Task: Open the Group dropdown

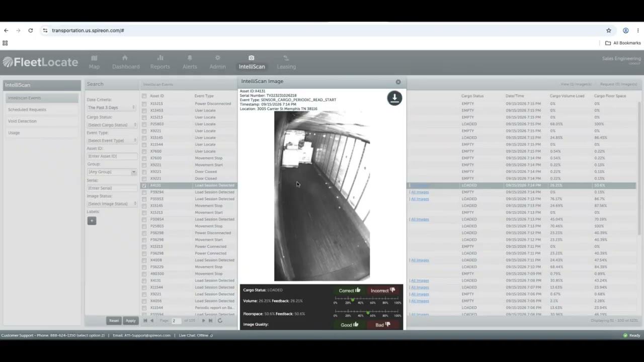Action: pyautogui.click(x=112, y=172)
